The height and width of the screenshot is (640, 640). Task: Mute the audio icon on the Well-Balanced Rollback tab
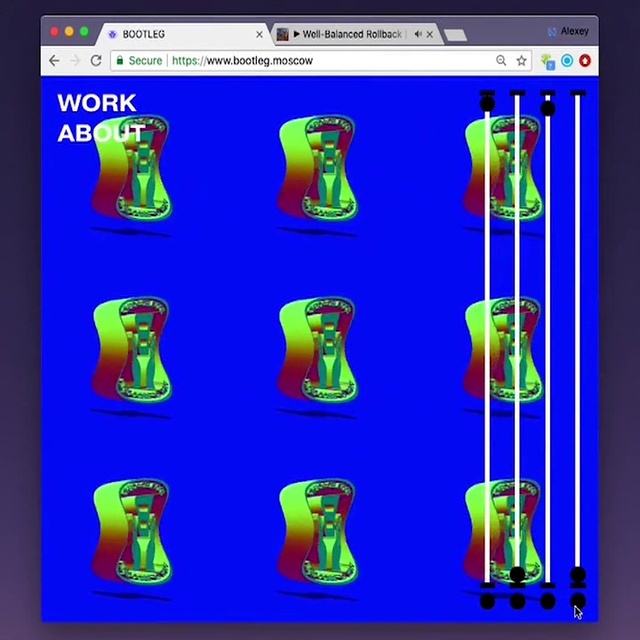(417, 34)
